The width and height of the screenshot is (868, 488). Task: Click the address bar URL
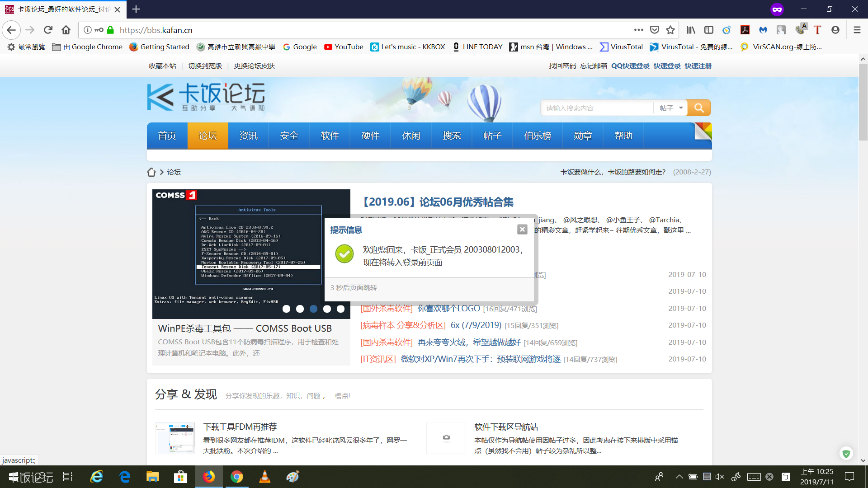click(x=156, y=30)
